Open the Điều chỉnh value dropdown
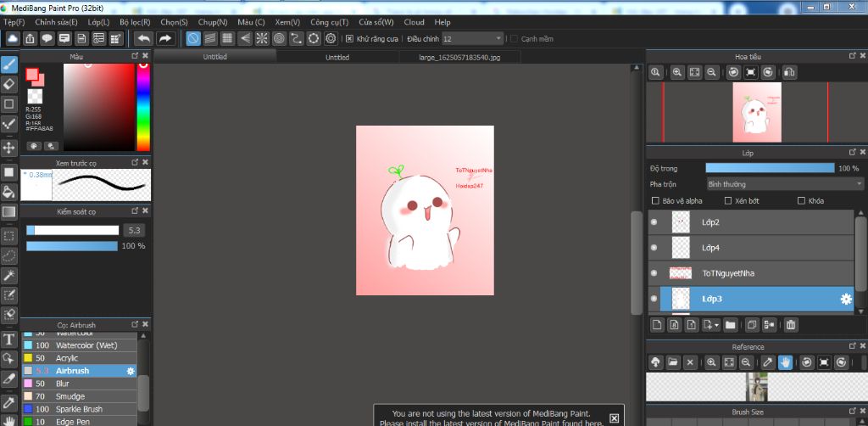This screenshot has width=868, height=426. click(473, 39)
